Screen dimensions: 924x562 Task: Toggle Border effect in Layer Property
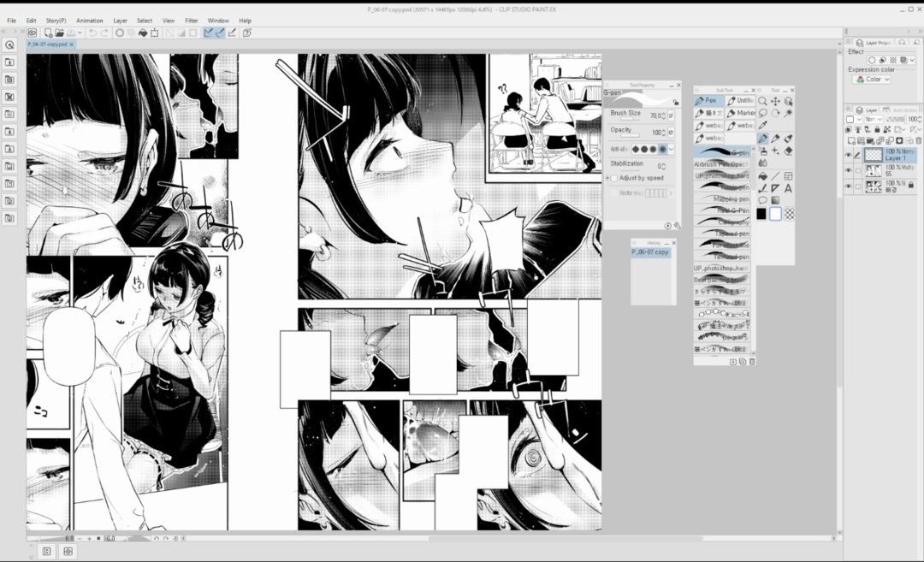872,60
